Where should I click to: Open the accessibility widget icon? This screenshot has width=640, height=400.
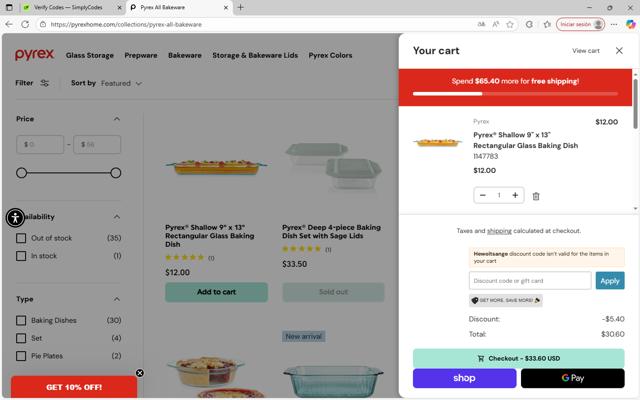pyautogui.click(x=15, y=217)
